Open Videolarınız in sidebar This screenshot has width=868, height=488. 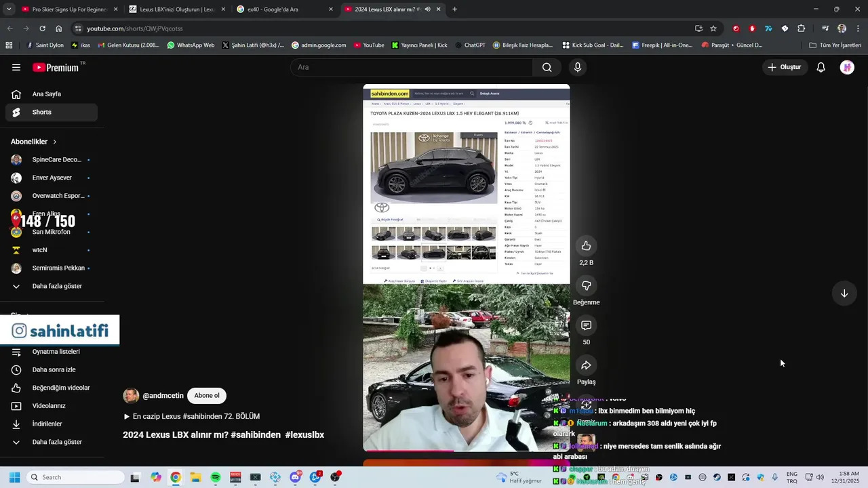[x=52, y=406]
